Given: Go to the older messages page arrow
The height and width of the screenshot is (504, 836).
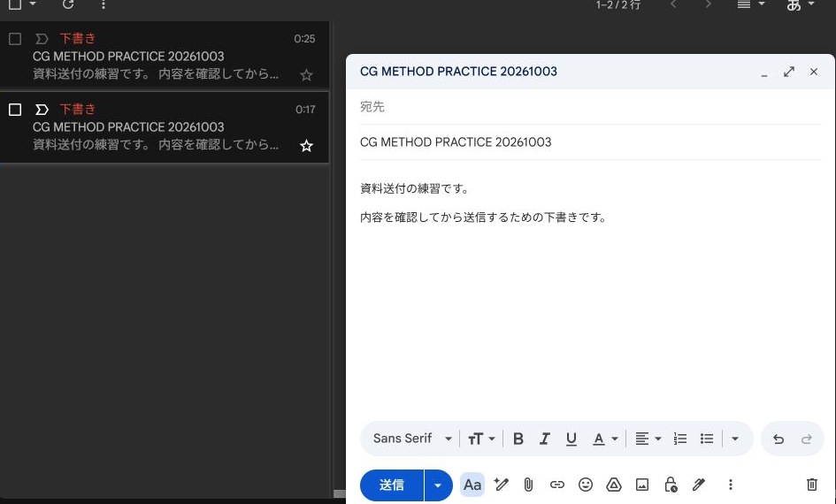Looking at the screenshot, I should point(708,4).
